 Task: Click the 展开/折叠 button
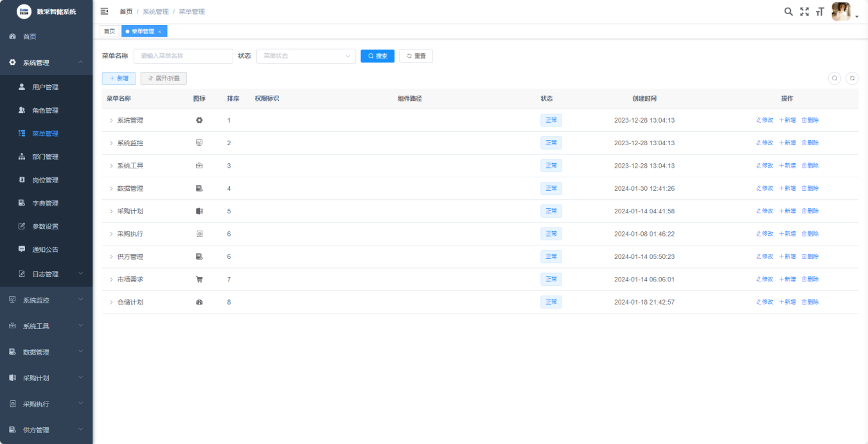[x=164, y=78]
